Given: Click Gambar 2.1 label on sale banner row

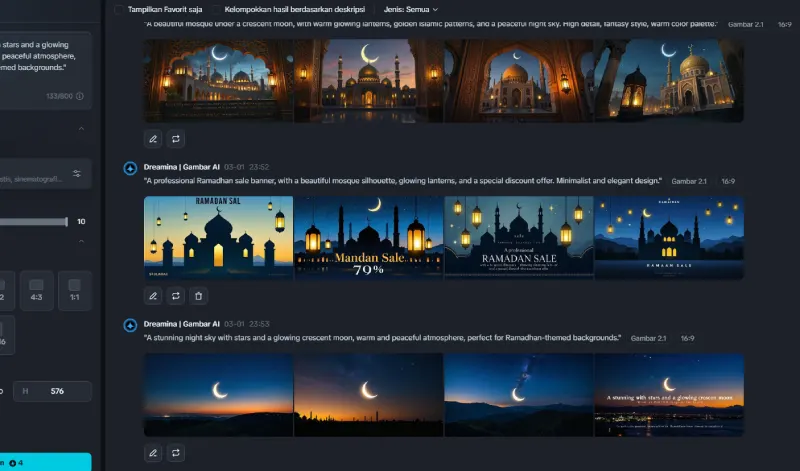Looking at the screenshot, I should (x=689, y=181).
